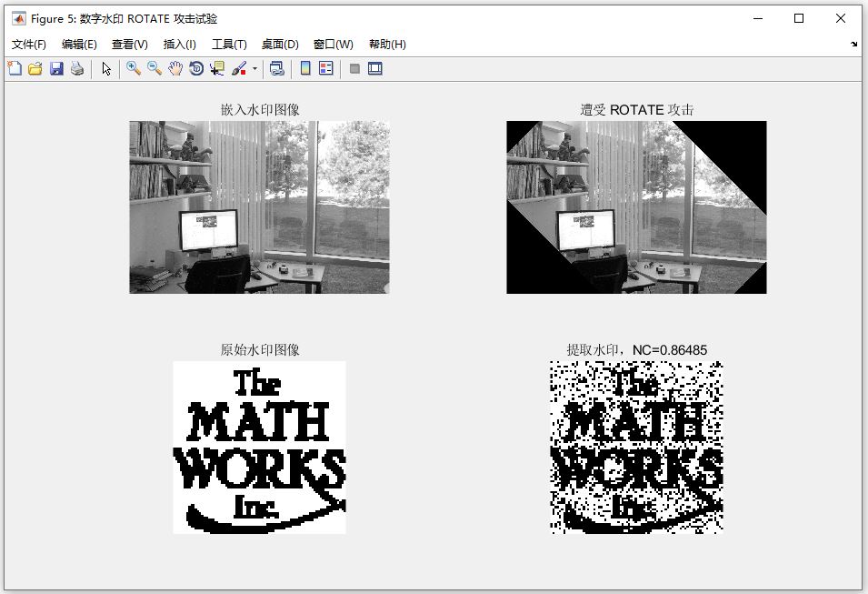The image size is (868, 594).
Task: Click the Link Plot toolbar icon
Action: point(277,69)
